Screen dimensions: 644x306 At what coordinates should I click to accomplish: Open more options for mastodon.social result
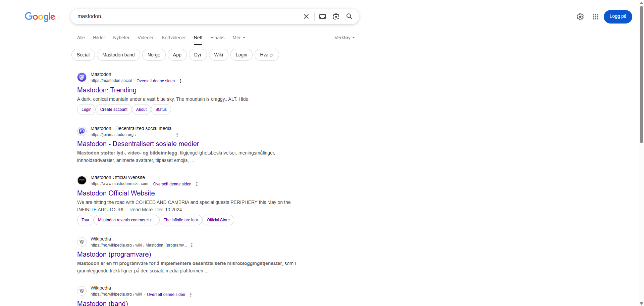pos(180,81)
